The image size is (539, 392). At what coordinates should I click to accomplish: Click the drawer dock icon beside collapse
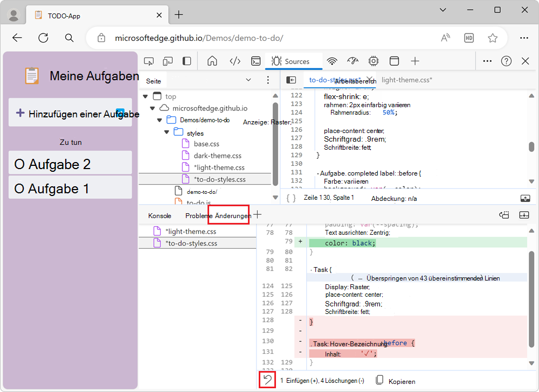point(505,215)
